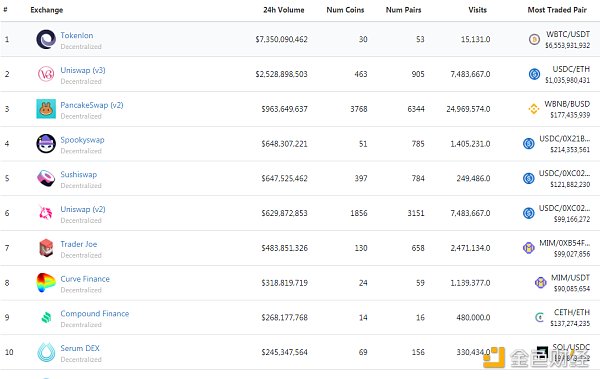Image resolution: width=600 pixels, height=379 pixels.
Task: Click the Compound Finance green logo
Action: point(46,317)
